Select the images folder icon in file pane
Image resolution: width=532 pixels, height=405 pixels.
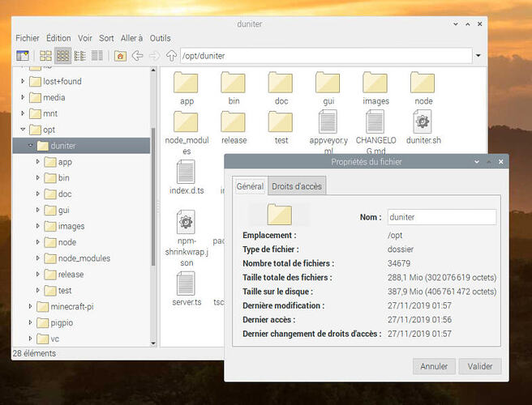click(x=375, y=83)
